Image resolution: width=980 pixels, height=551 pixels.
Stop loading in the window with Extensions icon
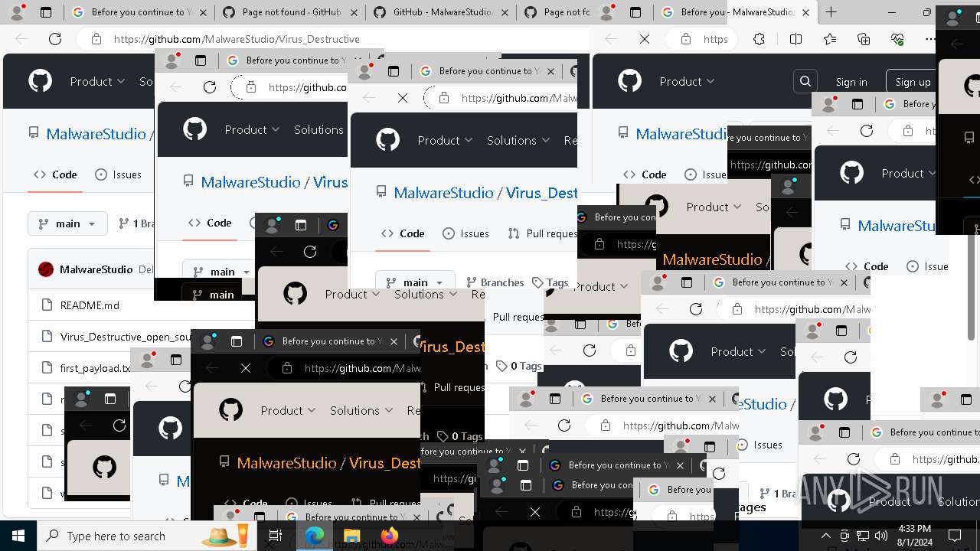(x=645, y=39)
